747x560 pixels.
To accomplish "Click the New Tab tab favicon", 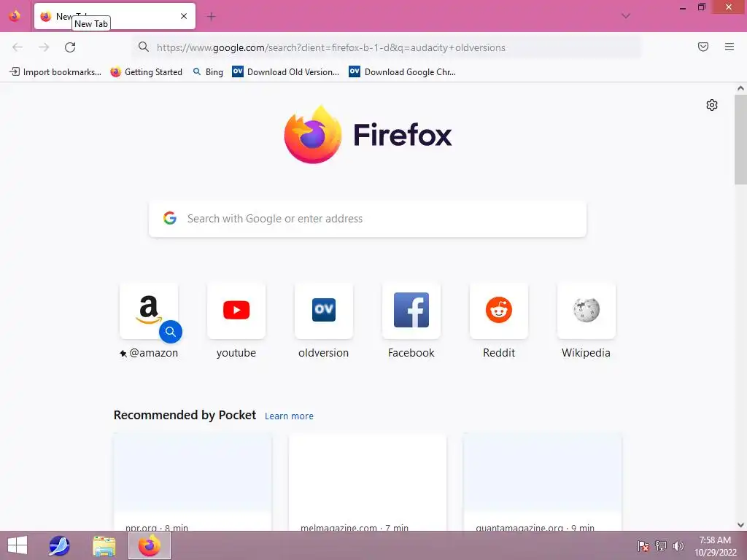I will (46, 16).
